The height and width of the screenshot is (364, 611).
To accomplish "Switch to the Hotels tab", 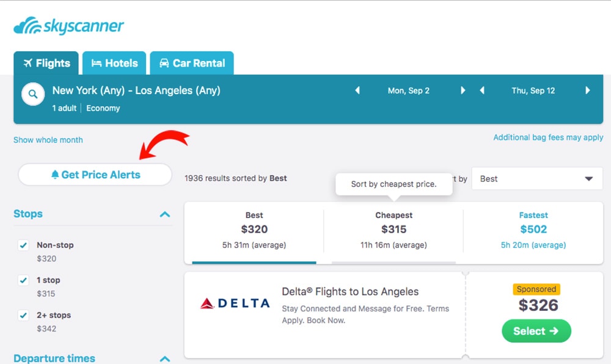I will 114,62.
